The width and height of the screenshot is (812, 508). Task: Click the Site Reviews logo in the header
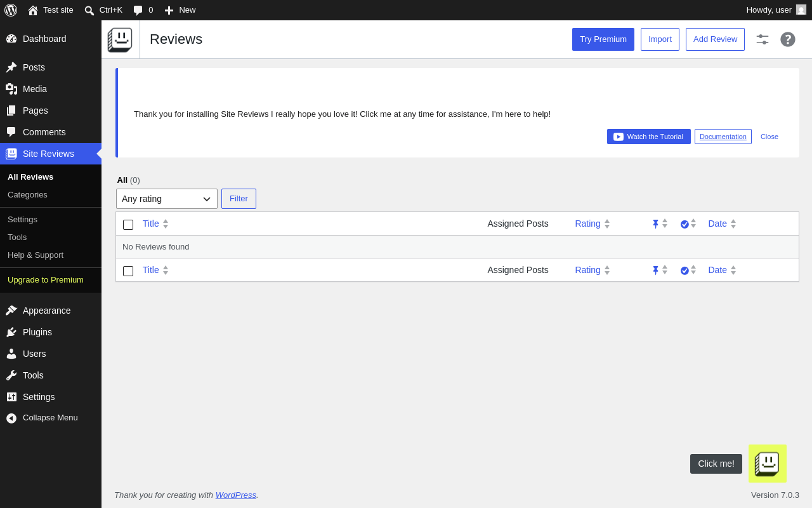coord(121,39)
